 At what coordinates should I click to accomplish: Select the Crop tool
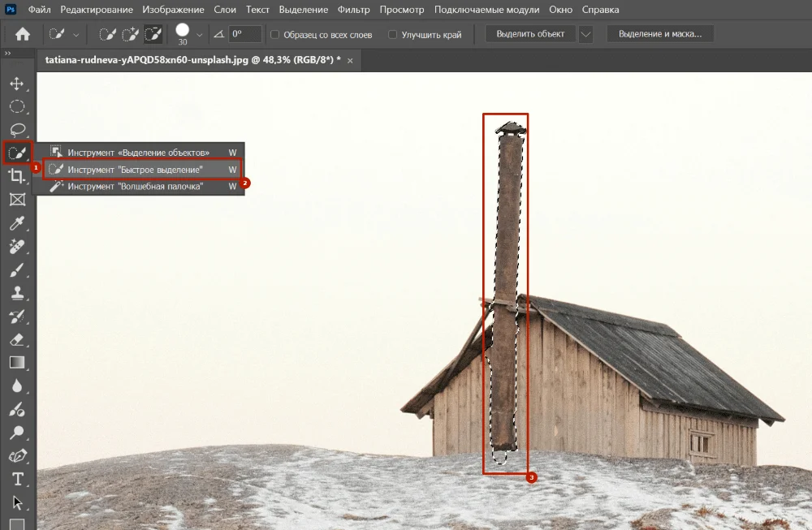pos(17,176)
